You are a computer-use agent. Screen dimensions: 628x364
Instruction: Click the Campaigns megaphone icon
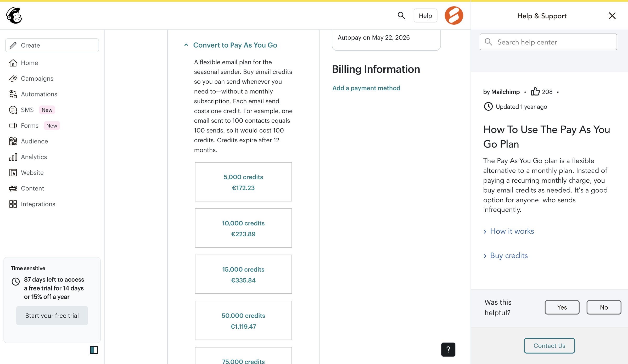pos(13,79)
